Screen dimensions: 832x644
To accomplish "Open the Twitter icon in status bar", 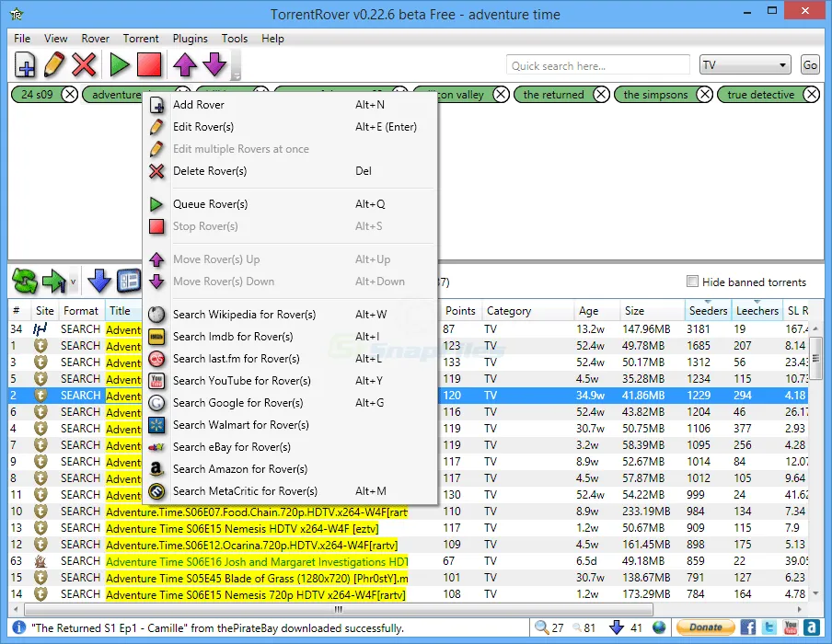I will point(768,627).
